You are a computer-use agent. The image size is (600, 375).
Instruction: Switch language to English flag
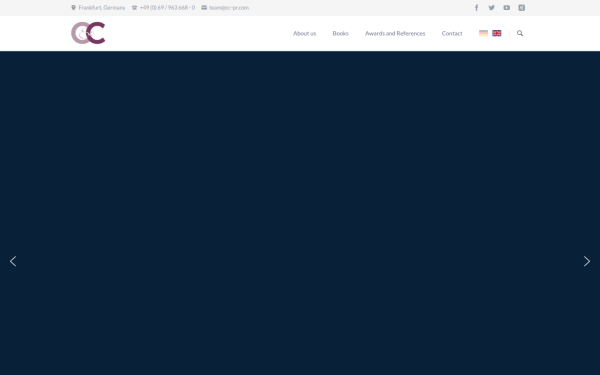(x=497, y=33)
